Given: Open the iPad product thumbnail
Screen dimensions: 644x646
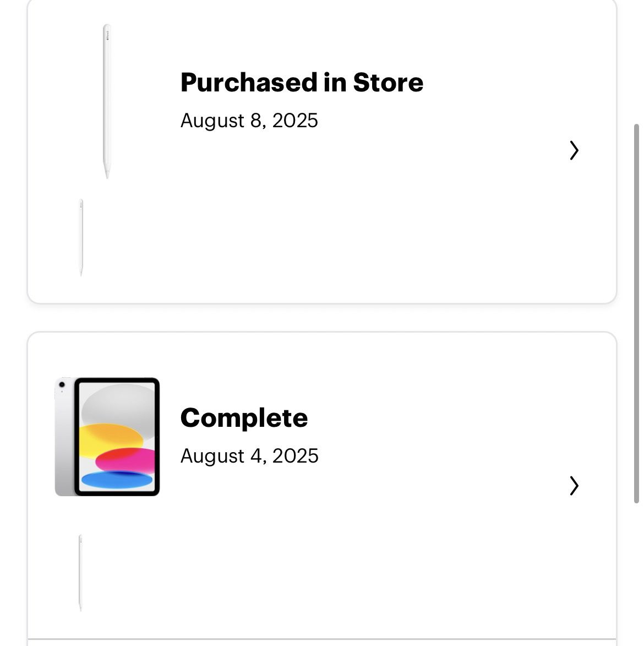Looking at the screenshot, I should (x=107, y=437).
